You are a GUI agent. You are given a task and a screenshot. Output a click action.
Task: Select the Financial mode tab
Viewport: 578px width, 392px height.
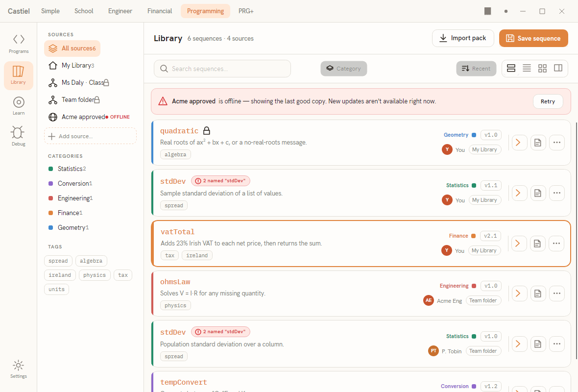coord(160,11)
